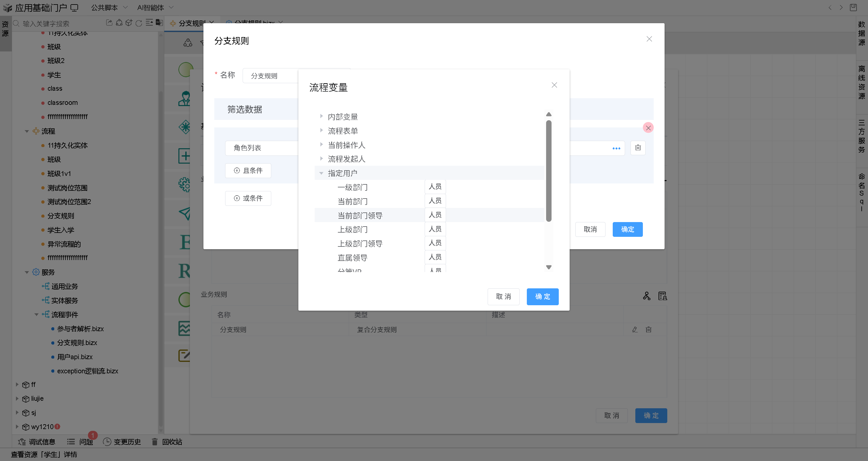Expand the 内部变量 tree node
868x461 pixels.
[x=322, y=116]
